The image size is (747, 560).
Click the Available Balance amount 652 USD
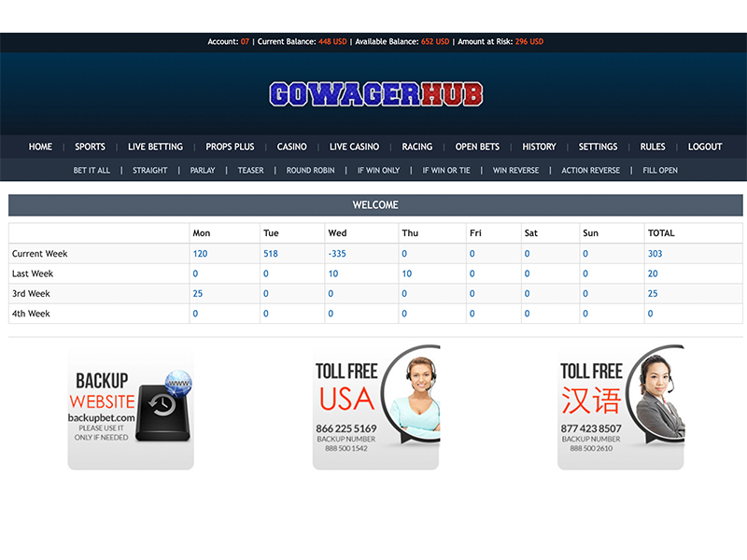click(x=435, y=41)
